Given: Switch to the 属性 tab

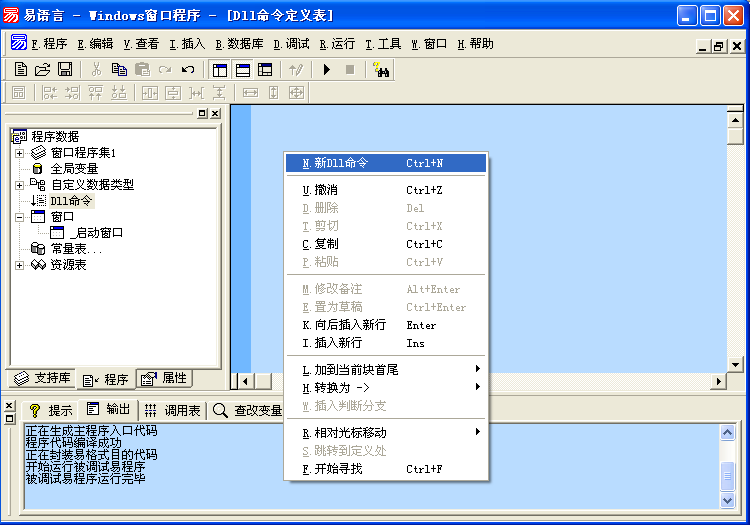Looking at the screenshot, I should point(165,378).
